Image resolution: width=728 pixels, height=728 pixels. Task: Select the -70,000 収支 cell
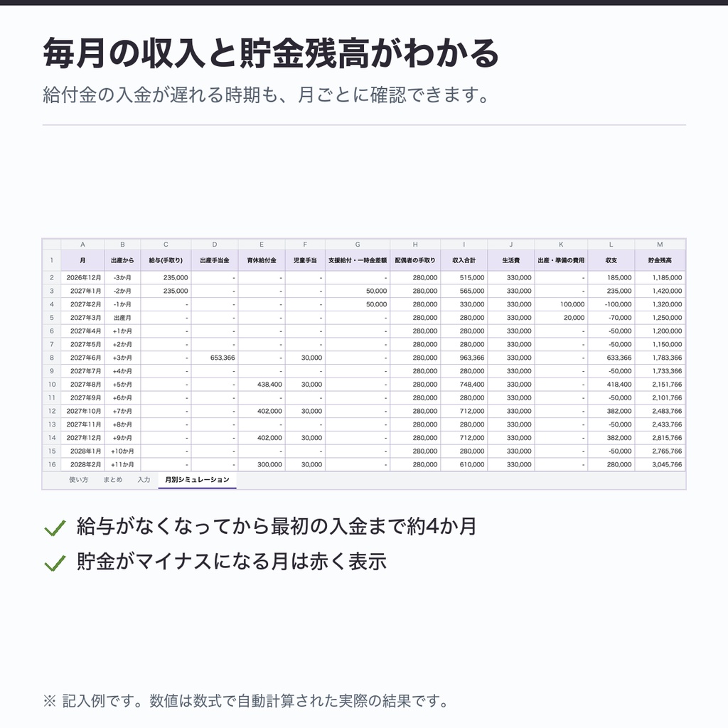point(611,318)
